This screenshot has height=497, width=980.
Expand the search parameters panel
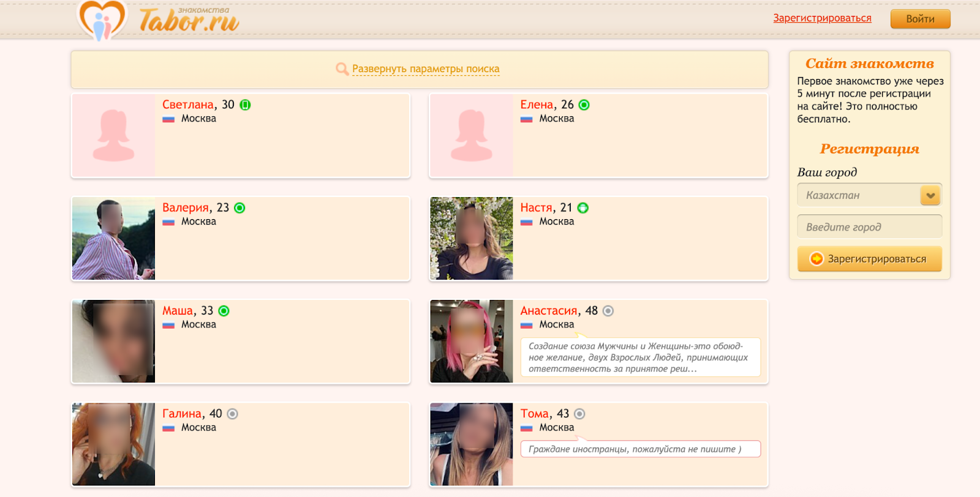pos(426,69)
